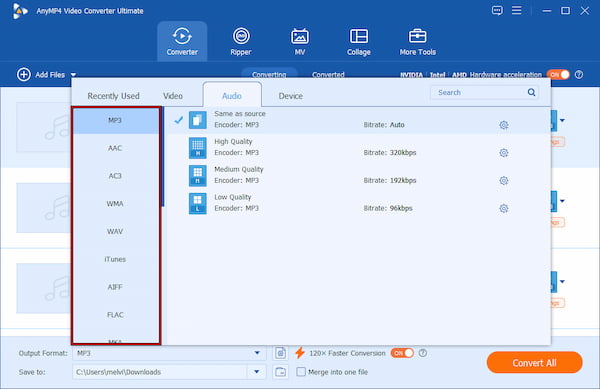Open the output folder icon

point(280,372)
